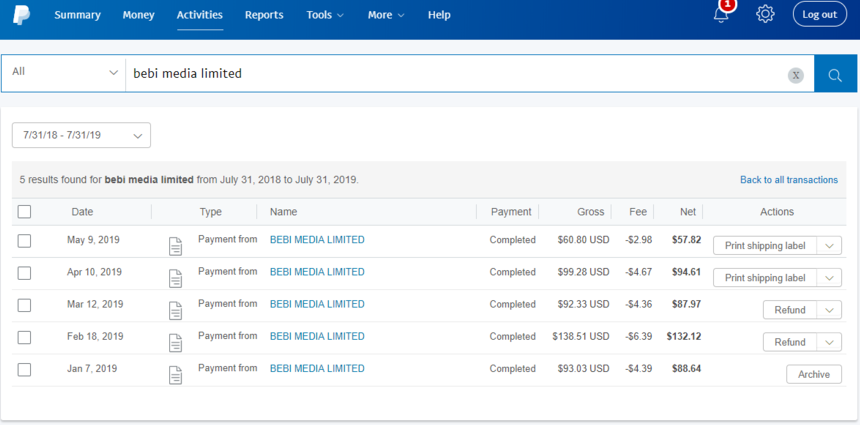The image size is (860, 425).
Task: Expand action arrow beside Refund for Mar 12
Action: click(829, 310)
